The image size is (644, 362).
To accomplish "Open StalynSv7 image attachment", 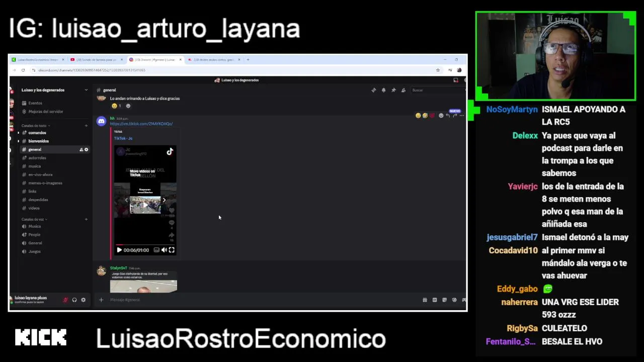I will pyautogui.click(x=143, y=286).
